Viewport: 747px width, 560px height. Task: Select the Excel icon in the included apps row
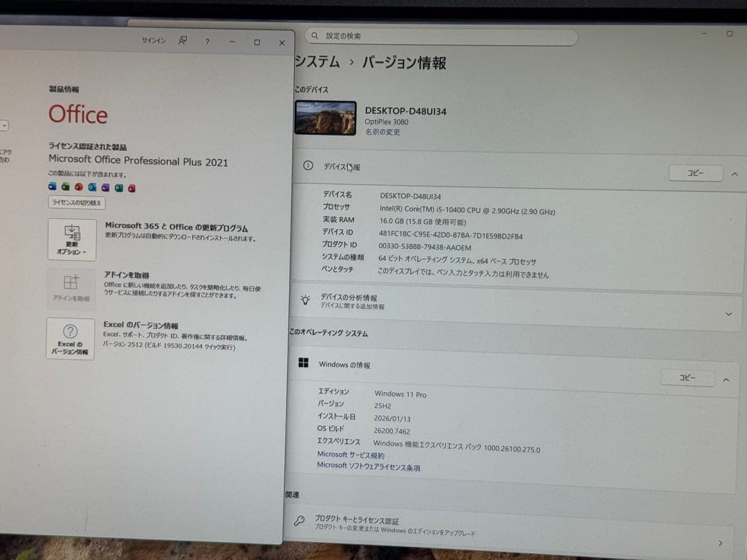coord(64,187)
